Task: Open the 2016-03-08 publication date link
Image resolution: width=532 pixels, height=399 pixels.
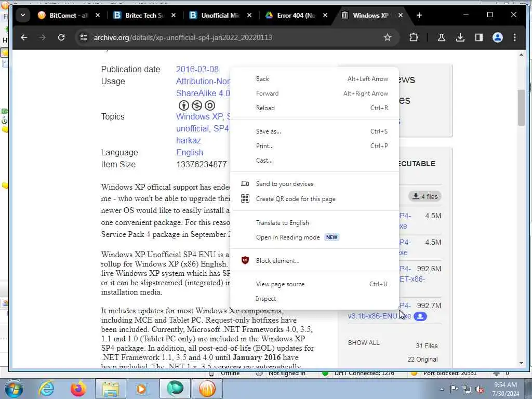Action: coord(197,69)
